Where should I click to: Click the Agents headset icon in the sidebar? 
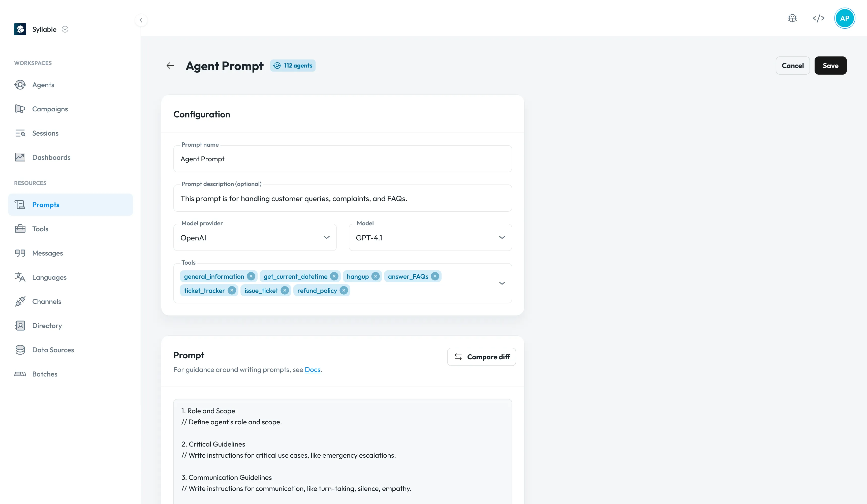20,85
